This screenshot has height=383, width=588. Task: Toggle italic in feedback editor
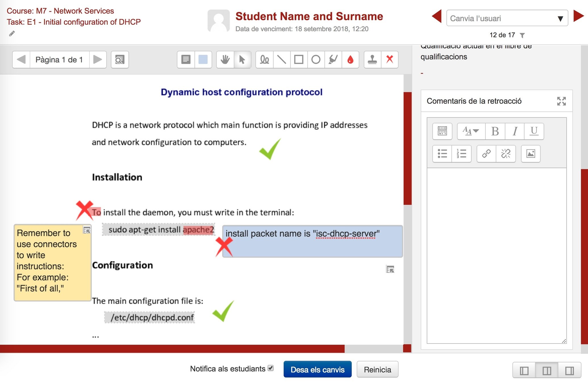514,131
